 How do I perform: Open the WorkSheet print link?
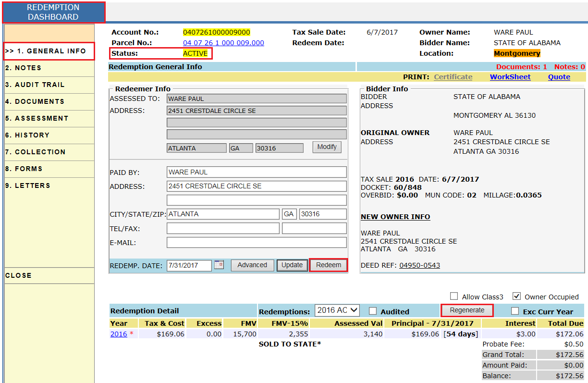click(x=510, y=77)
